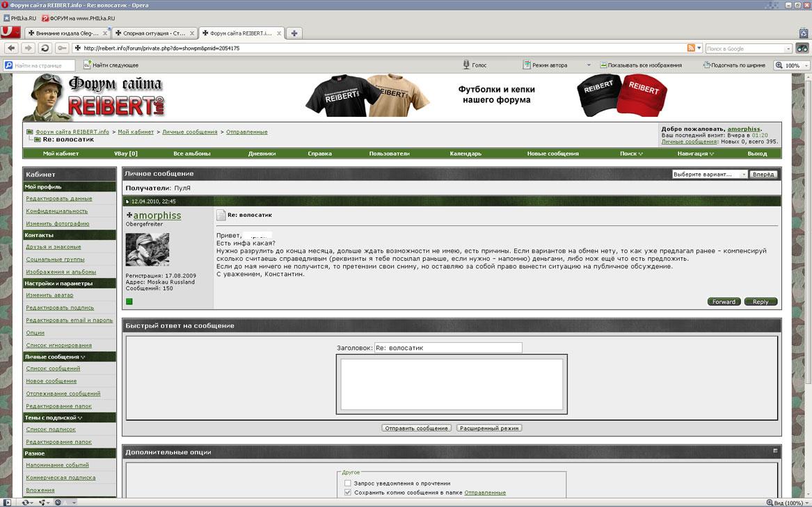Click the amorphiss avatar photo

click(147, 250)
